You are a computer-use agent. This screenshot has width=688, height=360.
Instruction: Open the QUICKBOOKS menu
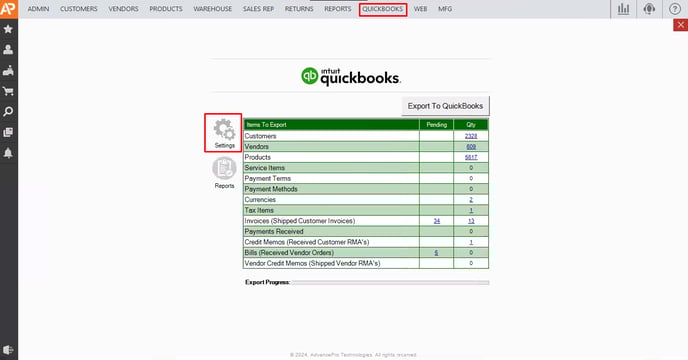click(383, 9)
